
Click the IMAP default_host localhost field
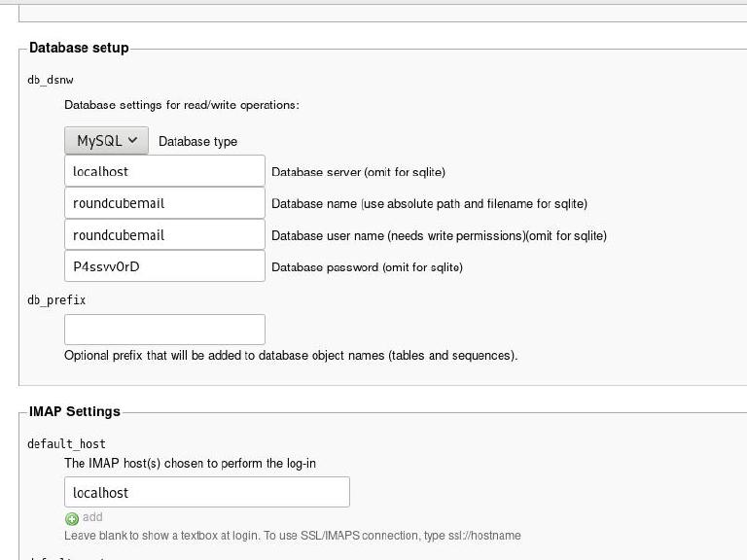pyautogui.click(x=206, y=492)
